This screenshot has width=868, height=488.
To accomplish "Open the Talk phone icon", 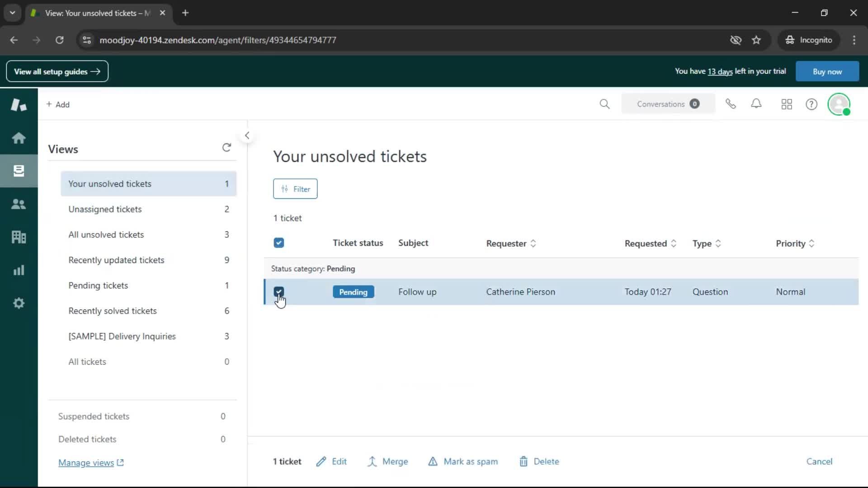I will point(731,104).
